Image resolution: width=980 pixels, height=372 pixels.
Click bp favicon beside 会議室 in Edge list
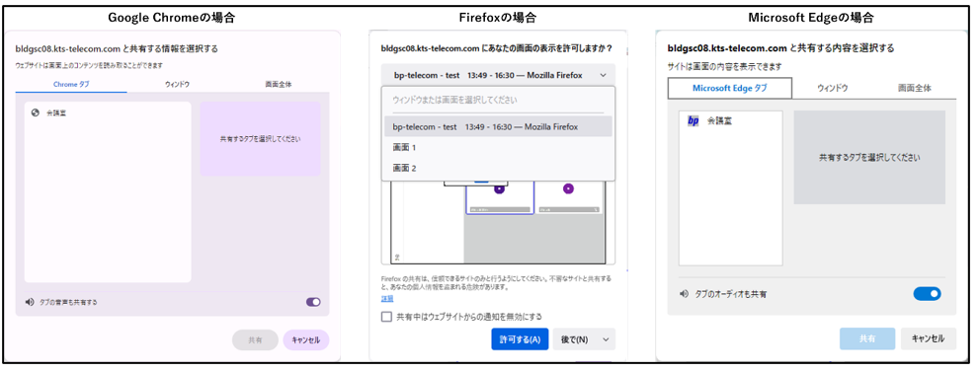pos(693,120)
